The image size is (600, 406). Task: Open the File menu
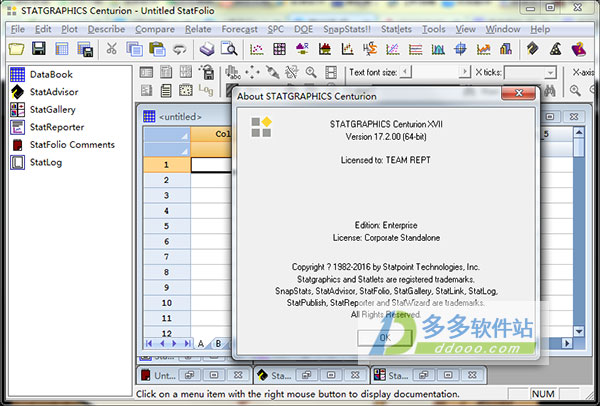(x=18, y=29)
